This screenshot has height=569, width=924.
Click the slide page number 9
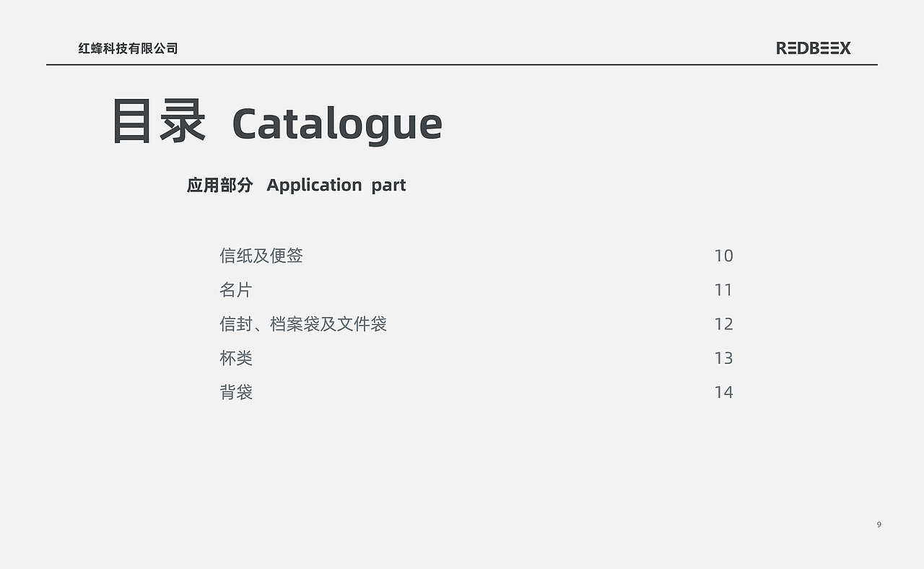click(879, 524)
